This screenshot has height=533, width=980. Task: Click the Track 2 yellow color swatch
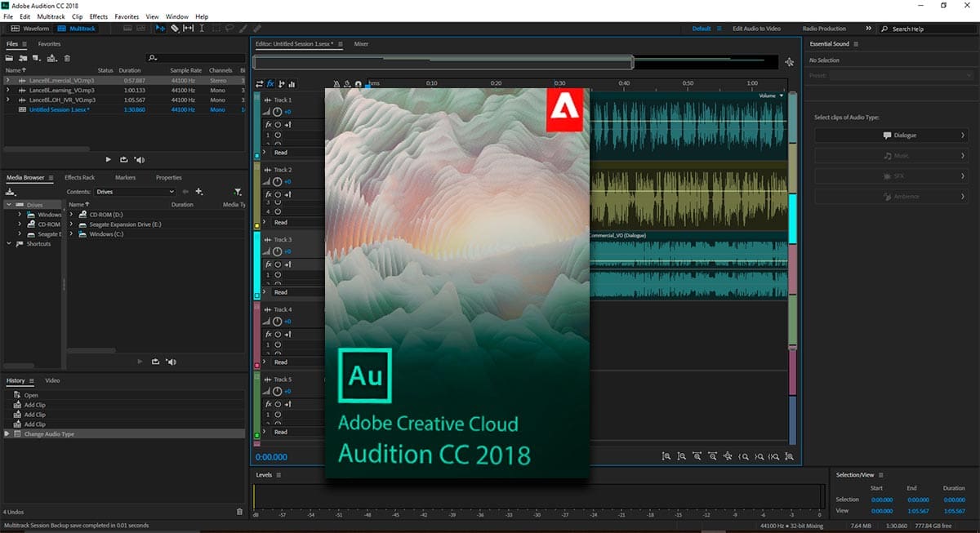(257, 226)
